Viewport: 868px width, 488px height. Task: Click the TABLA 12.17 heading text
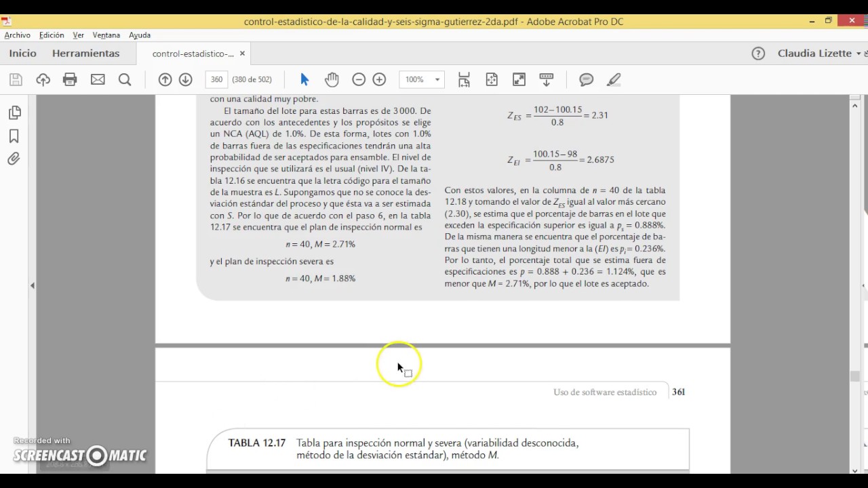tap(257, 443)
